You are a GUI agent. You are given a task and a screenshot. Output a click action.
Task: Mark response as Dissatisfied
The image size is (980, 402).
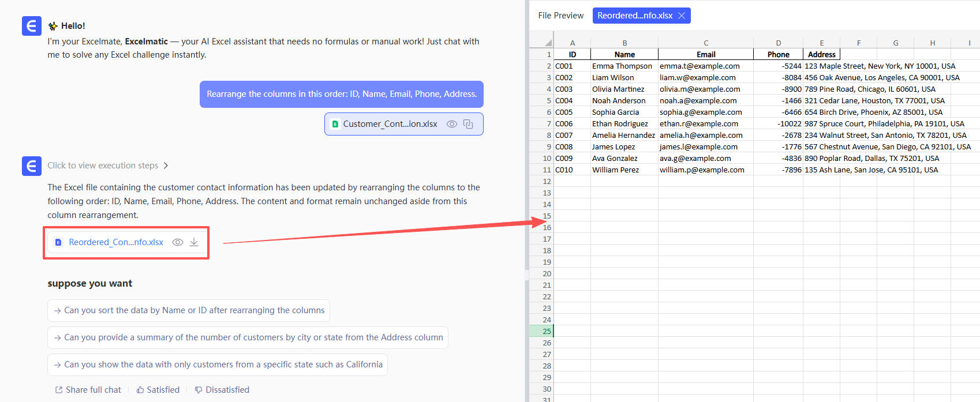222,390
